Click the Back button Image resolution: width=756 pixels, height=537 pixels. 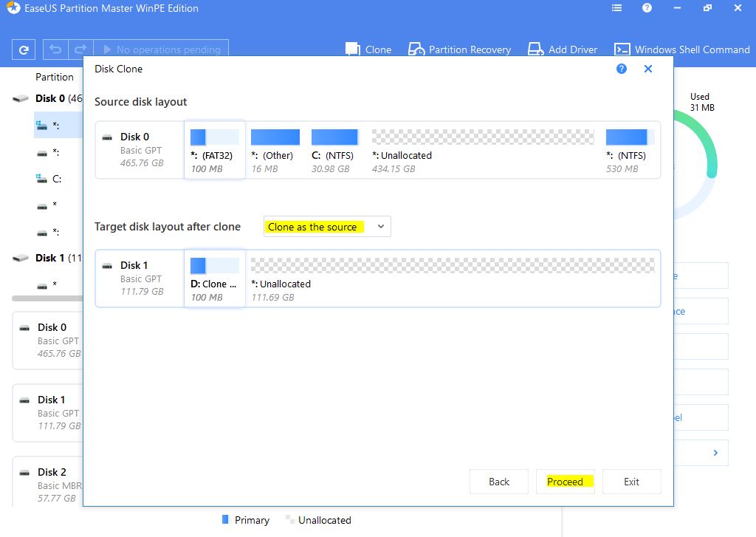(x=499, y=482)
